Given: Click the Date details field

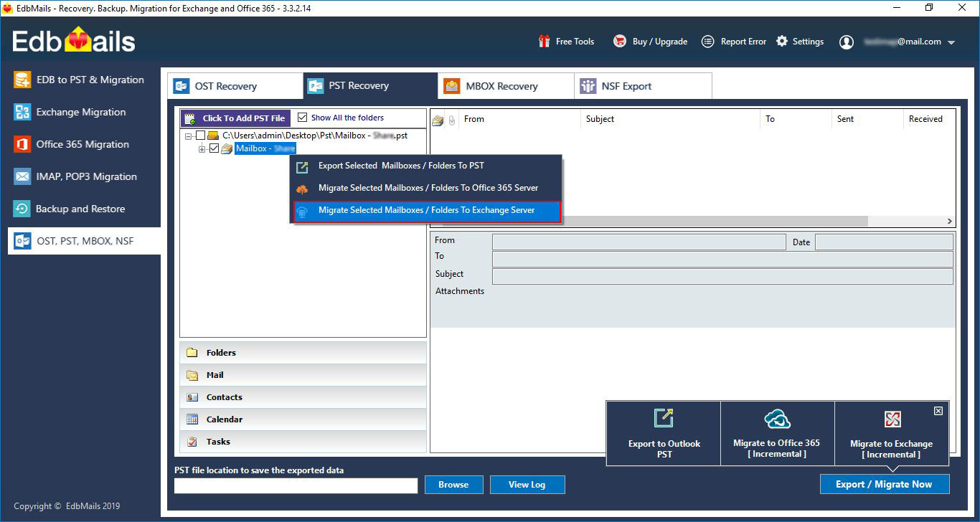Looking at the screenshot, I should [x=884, y=242].
